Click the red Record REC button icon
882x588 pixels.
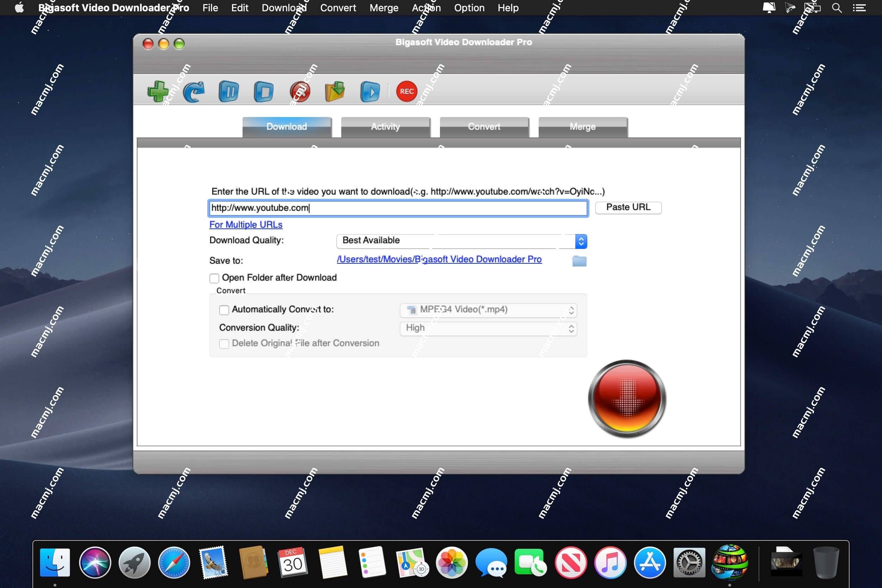(x=406, y=91)
